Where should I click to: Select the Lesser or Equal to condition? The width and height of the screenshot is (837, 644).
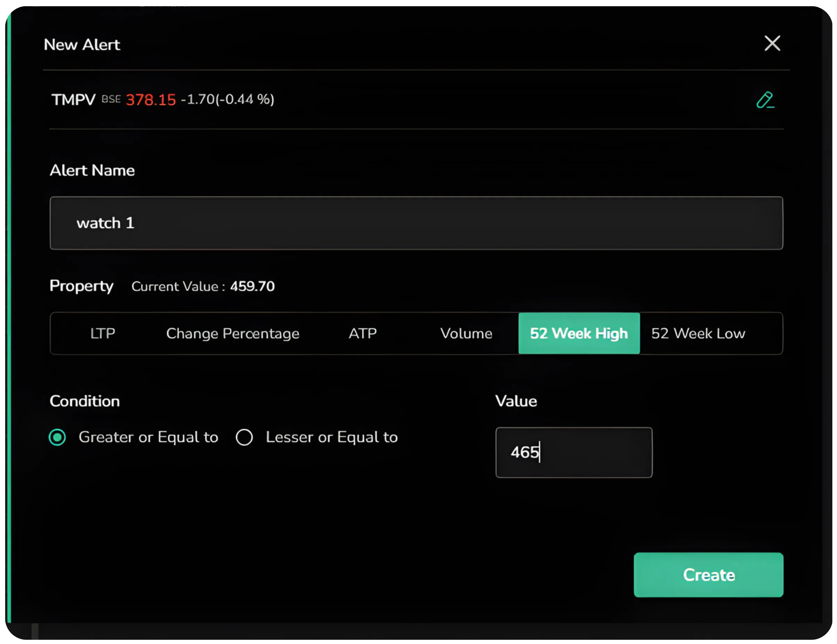click(245, 437)
